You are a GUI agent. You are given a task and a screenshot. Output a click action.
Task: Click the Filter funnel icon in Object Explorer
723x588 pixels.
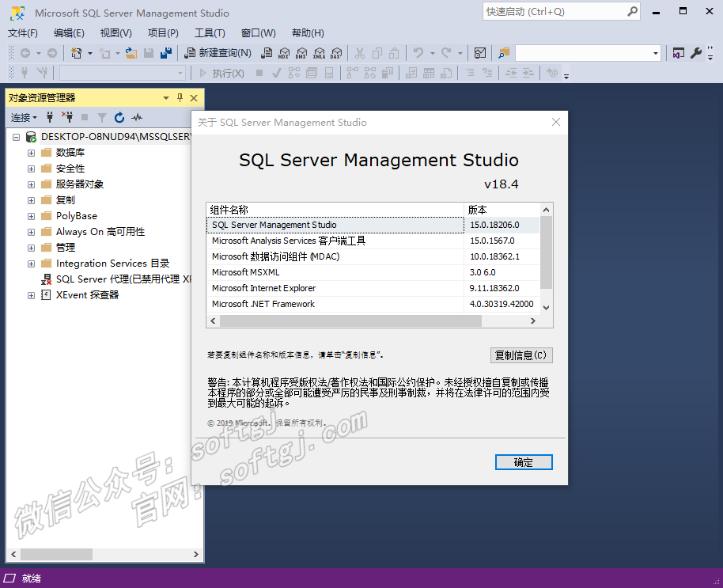[x=102, y=118]
